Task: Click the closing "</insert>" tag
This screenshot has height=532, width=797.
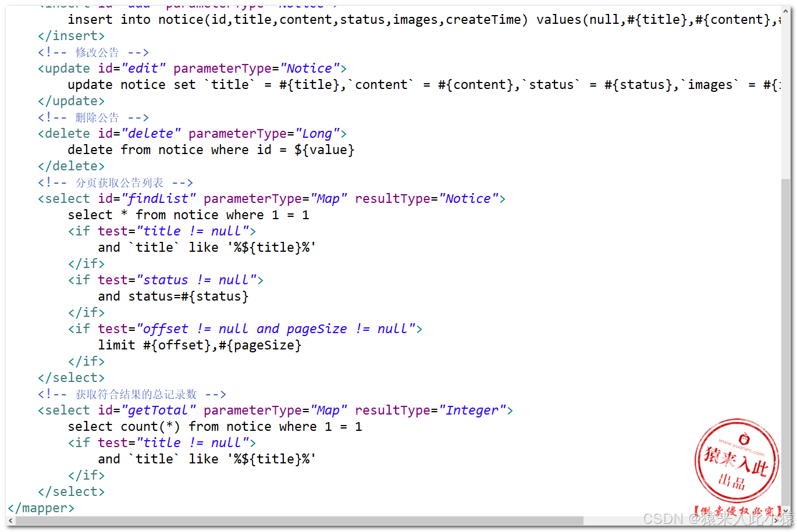Action: coord(72,36)
